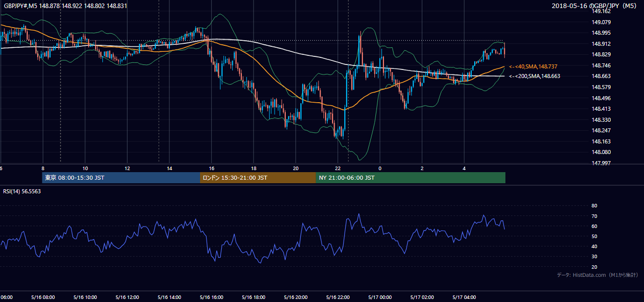Click the RSI scale label 60
The image size is (644, 302).
tap(594, 226)
